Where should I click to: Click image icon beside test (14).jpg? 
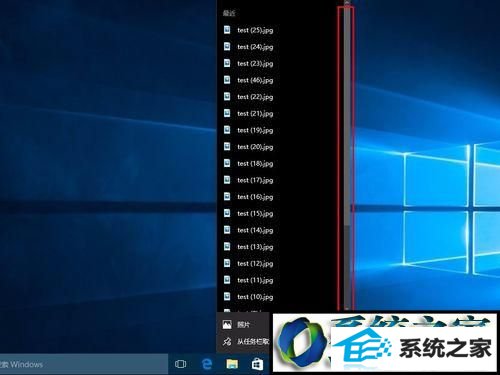pos(227,230)
